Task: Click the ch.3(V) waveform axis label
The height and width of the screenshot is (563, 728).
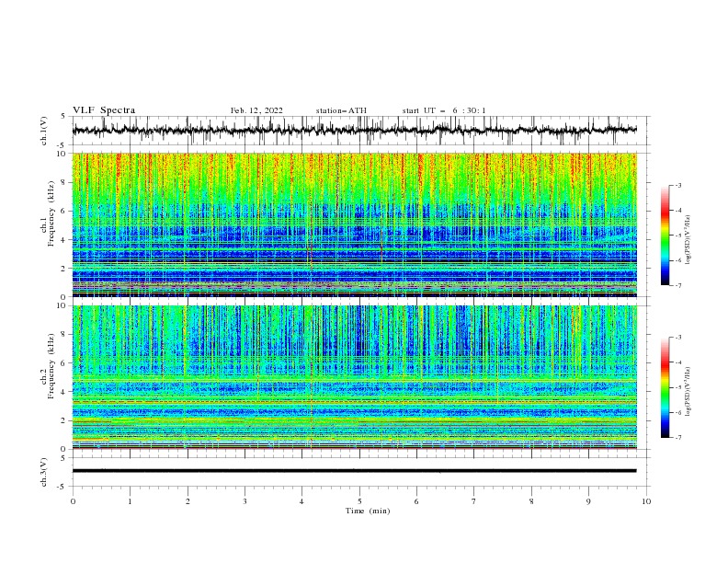Action: (x=44, y=472)
